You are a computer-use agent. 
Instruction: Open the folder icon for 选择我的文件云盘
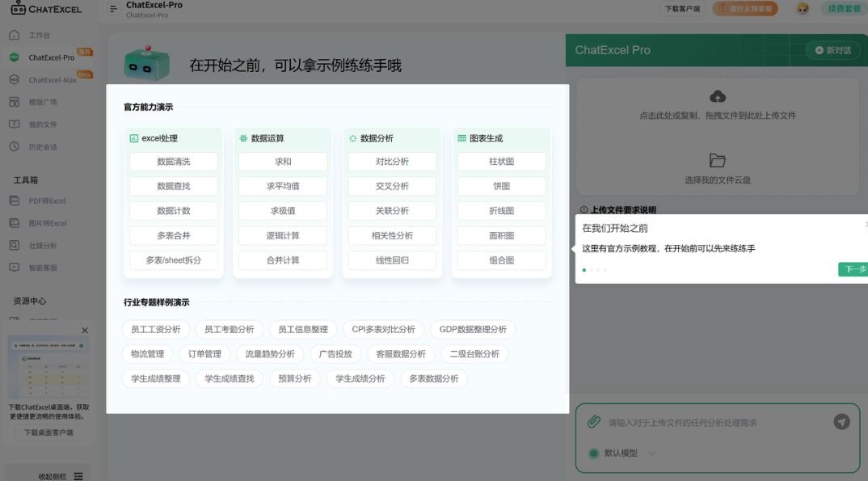coord(717,160)
